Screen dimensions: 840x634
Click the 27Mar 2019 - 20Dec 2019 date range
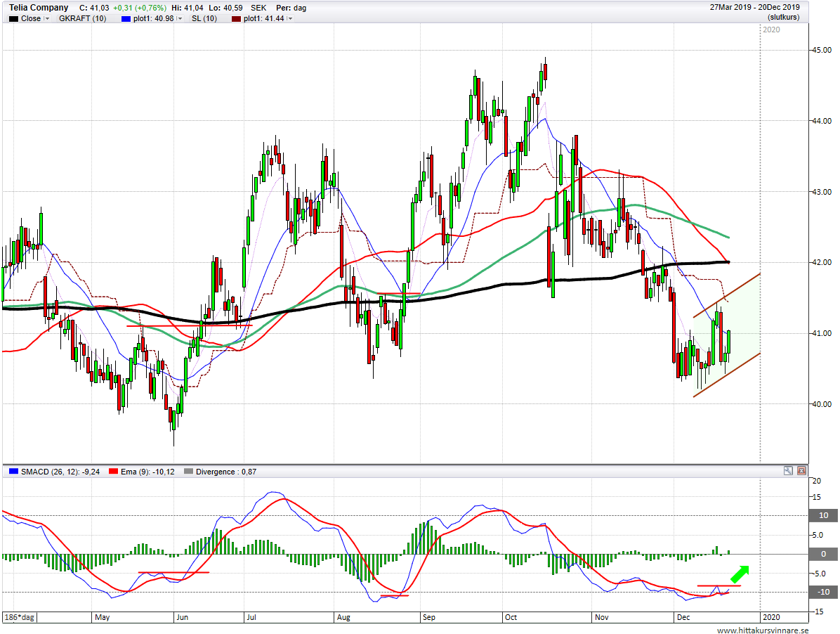pos(755,8)
